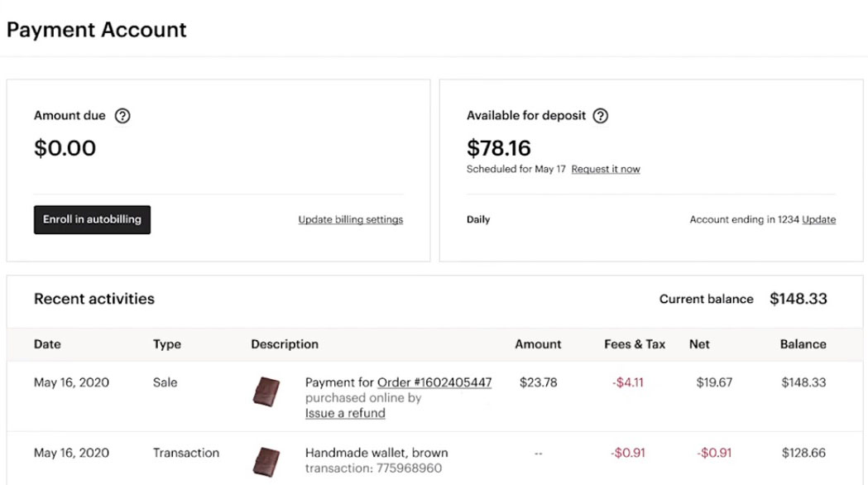
Task: Click Request it now for the deposit
Action: [606, 169]
